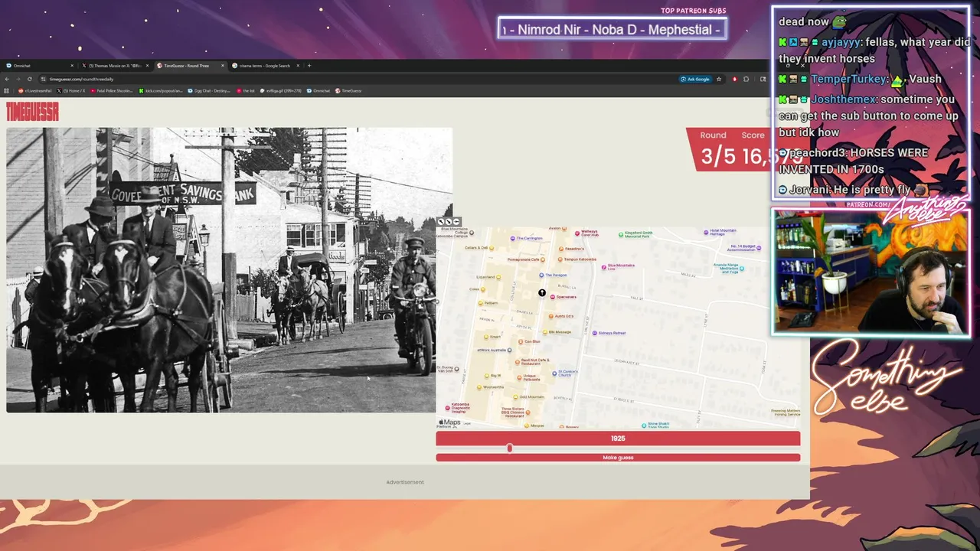Select the TimeGuessr Round Three tab
980x551 pixels.
pos(190,66)
